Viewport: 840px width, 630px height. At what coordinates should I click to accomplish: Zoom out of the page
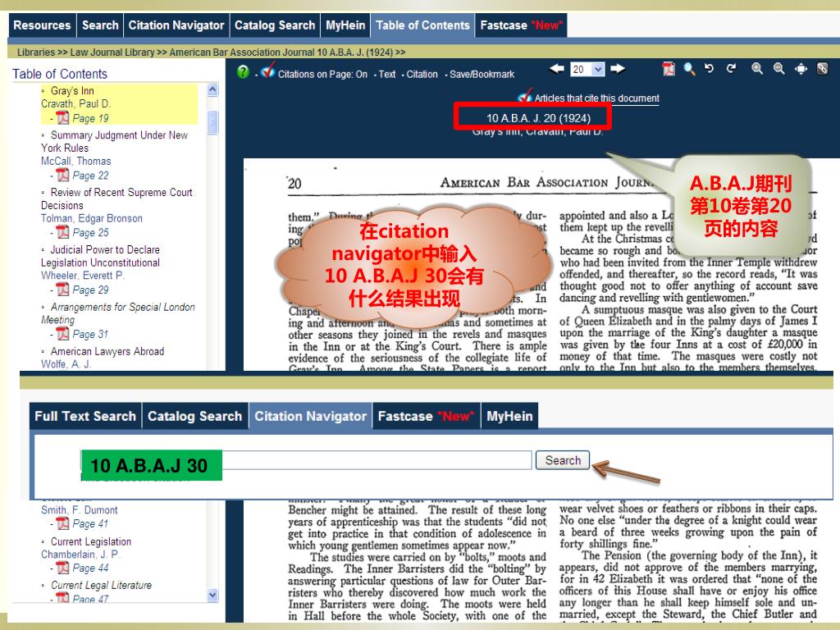point(779,69)
